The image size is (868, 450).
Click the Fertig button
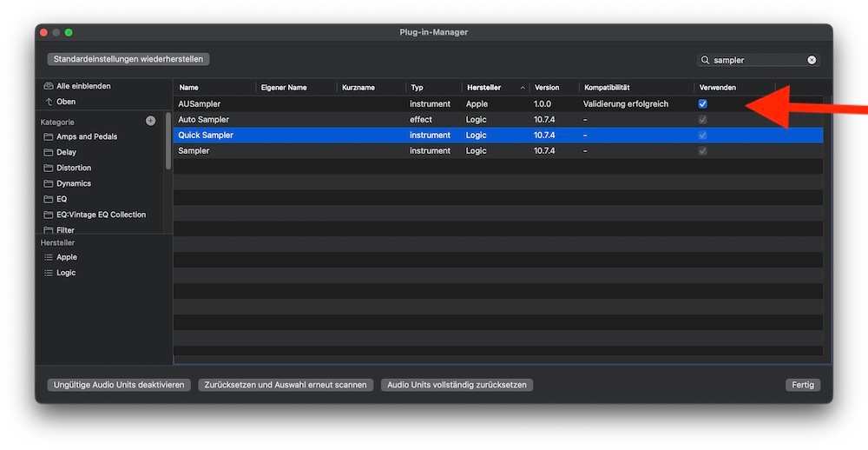tap(802, 385)
